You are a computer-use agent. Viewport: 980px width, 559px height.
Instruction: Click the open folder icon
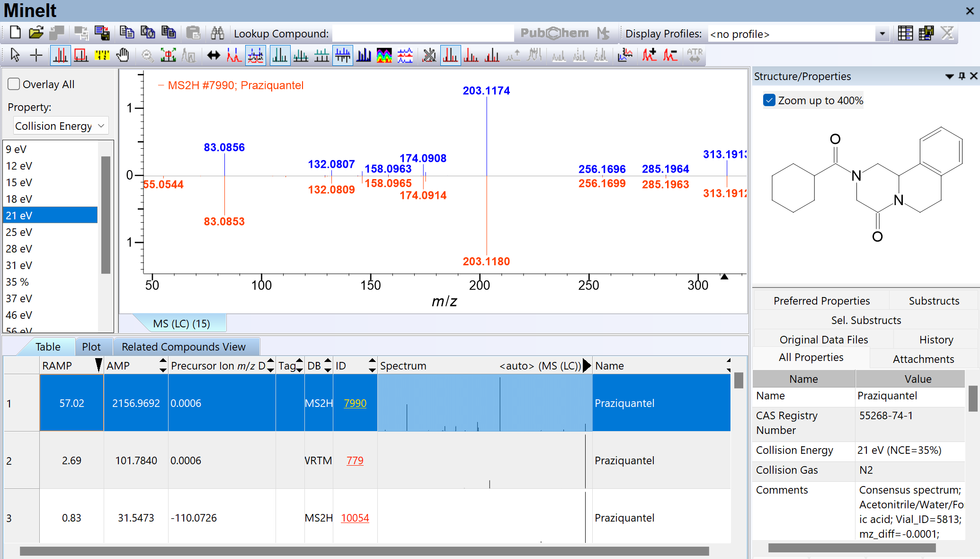click(x=36, y=33)
